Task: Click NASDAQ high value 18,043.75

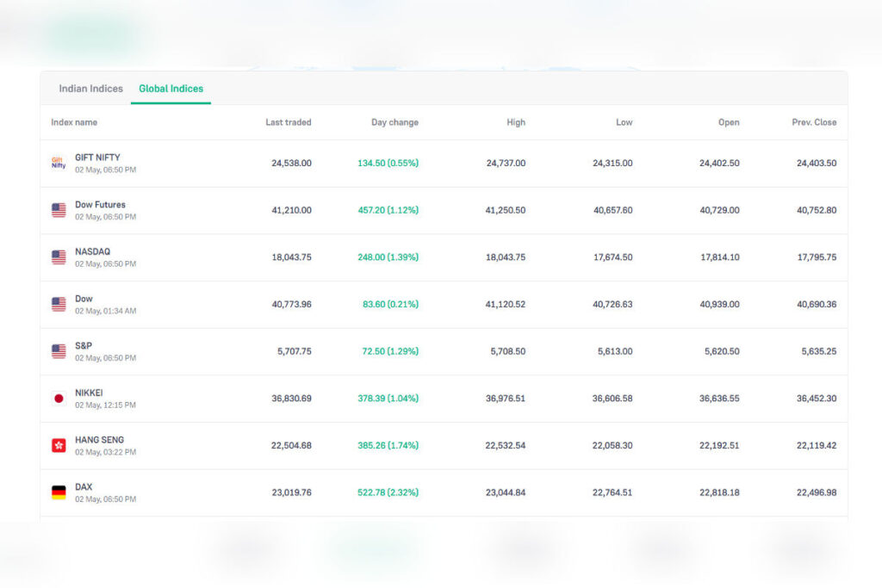Action: point(506,257)
